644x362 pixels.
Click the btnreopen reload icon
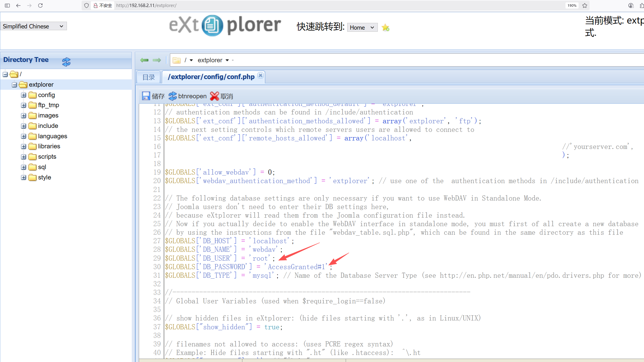[173, 96]
